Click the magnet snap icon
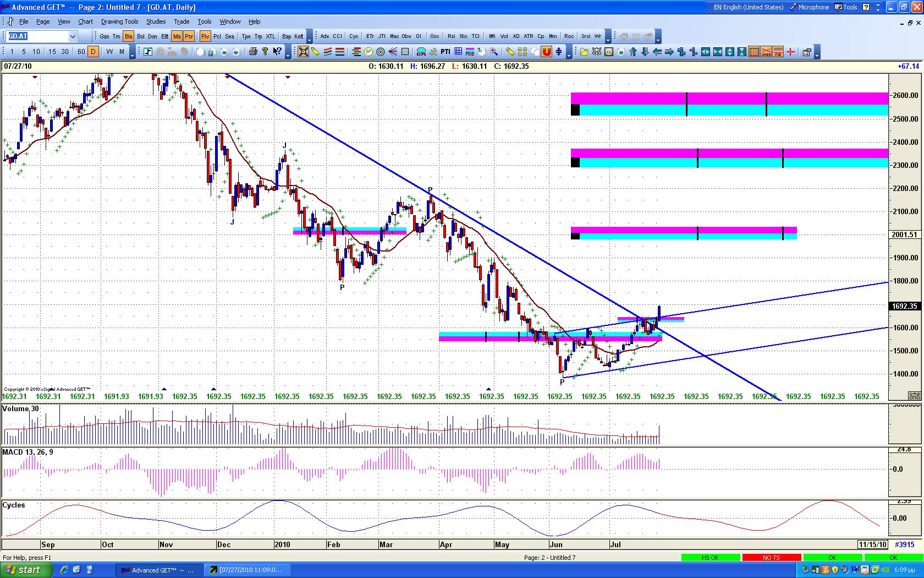Image resolution: width=924 pixels, height=578 pixels. pos(546,52)
